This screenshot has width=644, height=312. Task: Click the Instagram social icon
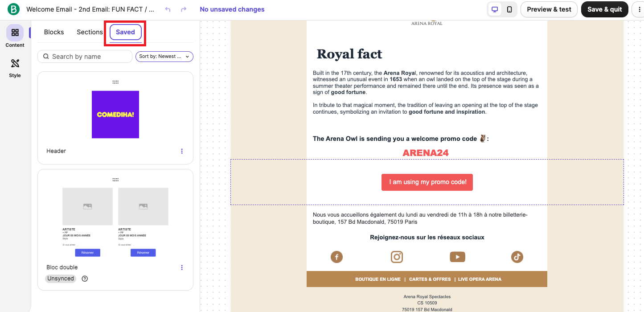[397, 257]
